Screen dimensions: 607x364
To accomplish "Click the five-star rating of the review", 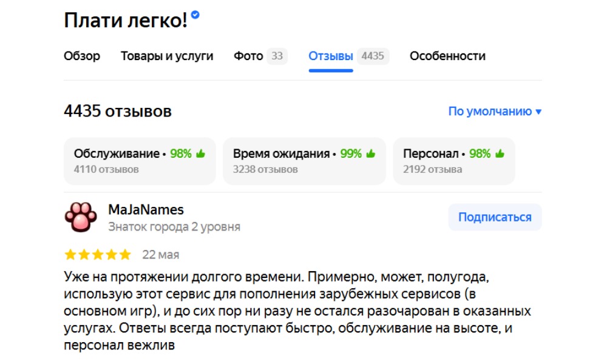I will point(97,254).
